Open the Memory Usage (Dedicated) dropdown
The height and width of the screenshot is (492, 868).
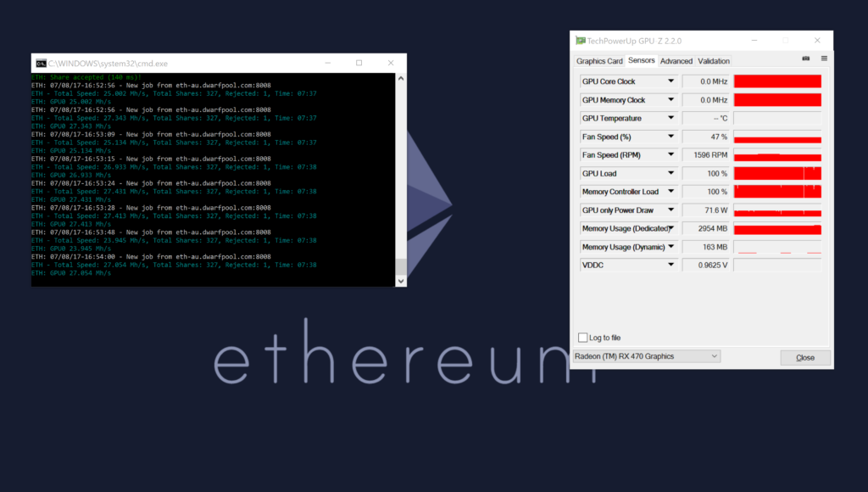(x=671, y=228)
